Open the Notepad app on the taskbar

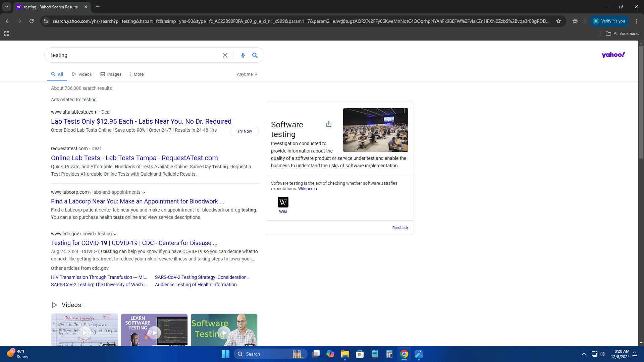pyautogui.click(x=375, y=354)
